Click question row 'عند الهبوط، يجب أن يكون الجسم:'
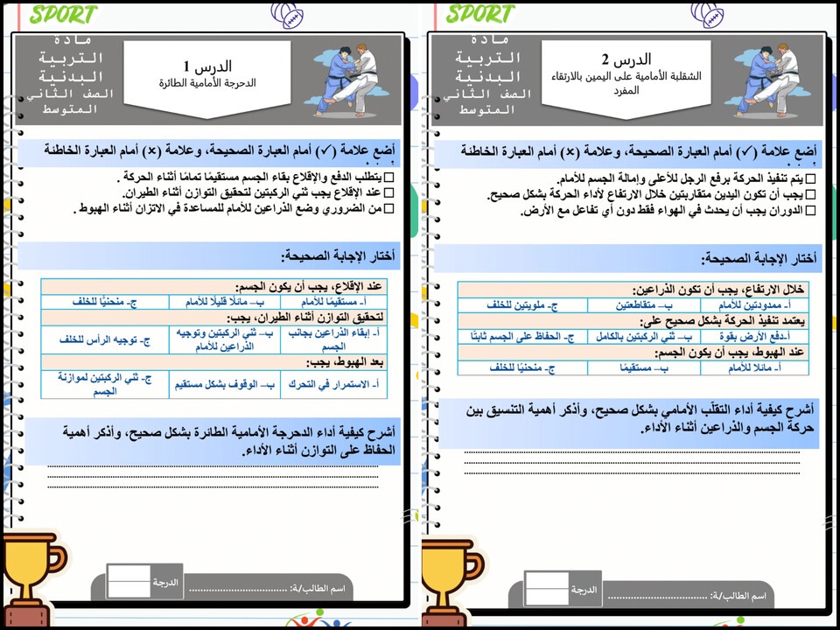The width and height of the screenshot is (840, 630). coord(633,353)
